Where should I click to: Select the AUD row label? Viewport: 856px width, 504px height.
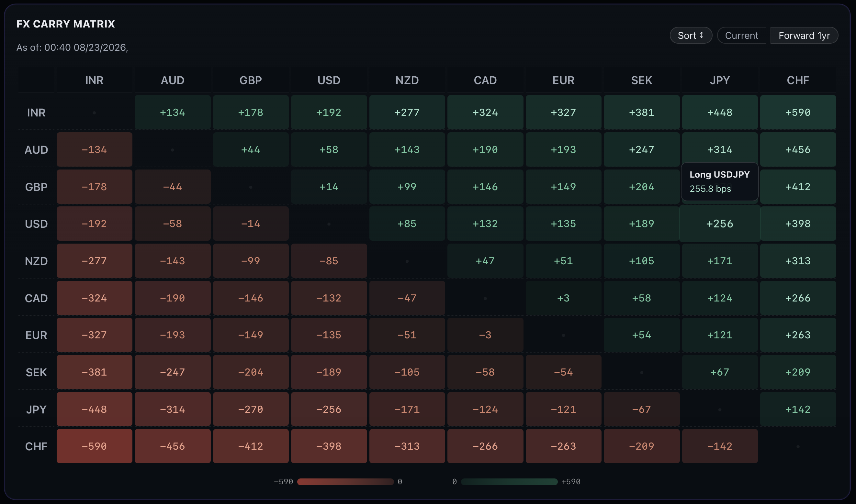coord(36,149)
